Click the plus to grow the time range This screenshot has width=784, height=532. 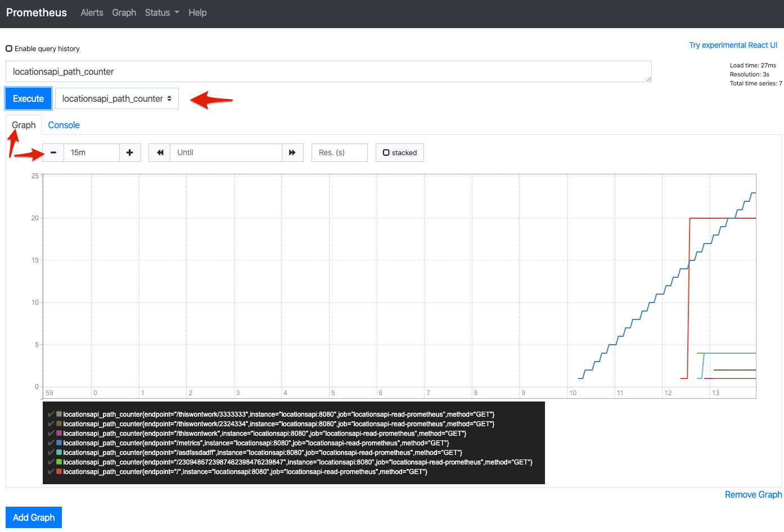(130, 152)
